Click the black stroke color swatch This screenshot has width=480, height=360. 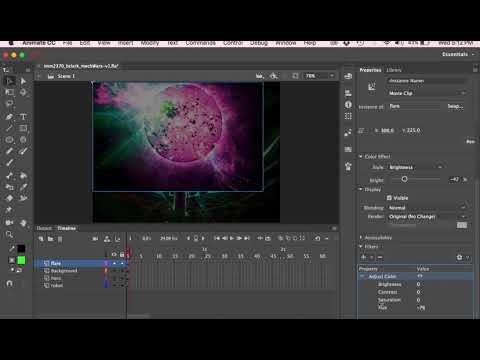click(x=21, y=248)
